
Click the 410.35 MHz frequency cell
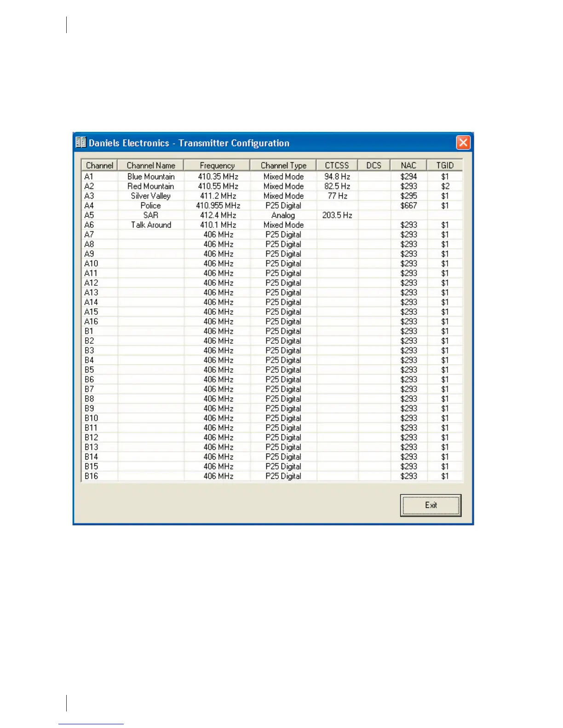pyautogui.click(x=218, y=176)
